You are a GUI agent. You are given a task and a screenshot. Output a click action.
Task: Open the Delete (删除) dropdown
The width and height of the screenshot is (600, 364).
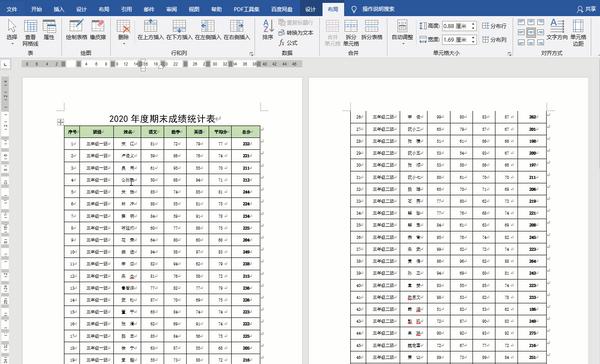click(x=123, y=32)
